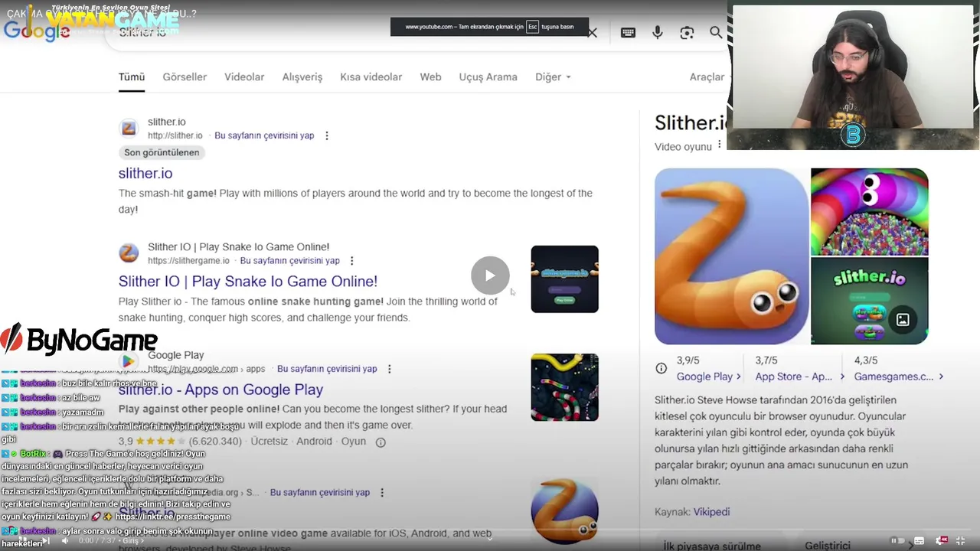
Task: Open the Uçuş Arama tab
Action: (488, 77)
